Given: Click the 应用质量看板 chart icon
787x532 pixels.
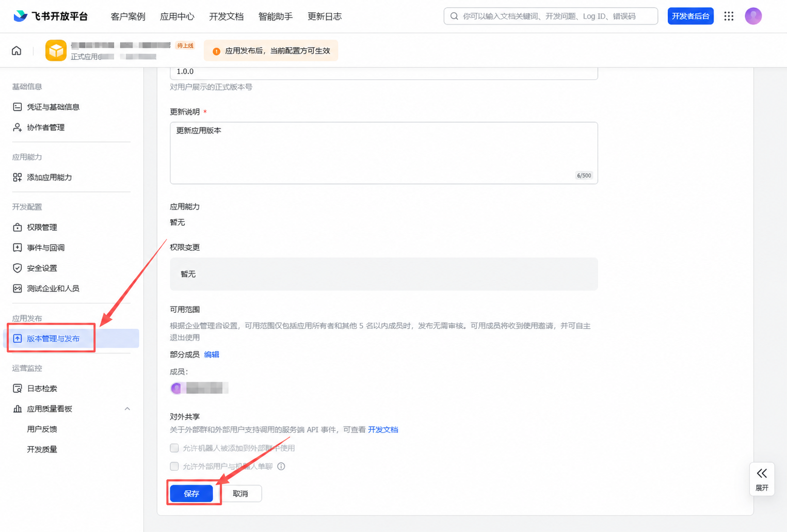Looking at the screenshot, I should click(x=17, y=409).
